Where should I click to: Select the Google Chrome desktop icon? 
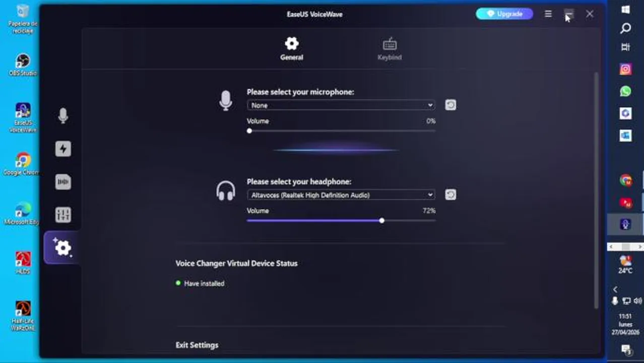pos(21,164)
